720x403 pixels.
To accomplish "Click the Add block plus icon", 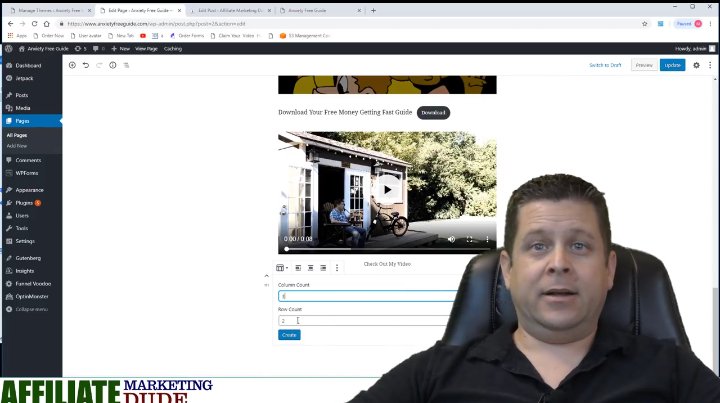I will coord(72,65).
